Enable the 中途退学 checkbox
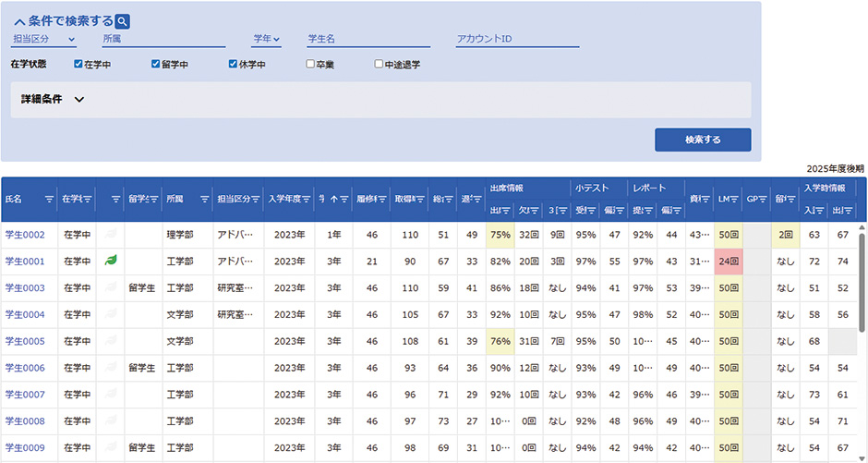The height and width of the screenshot is (463, 868). click(x=379, y=65)
